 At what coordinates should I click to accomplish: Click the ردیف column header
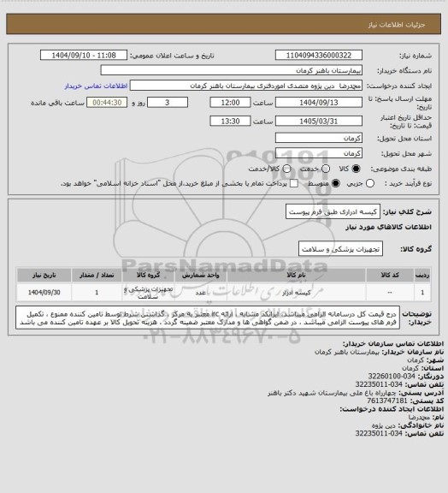pos(422,275)
